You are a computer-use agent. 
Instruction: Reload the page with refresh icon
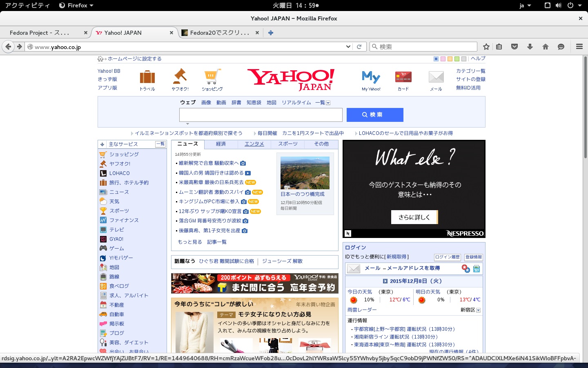pos(359,47)
